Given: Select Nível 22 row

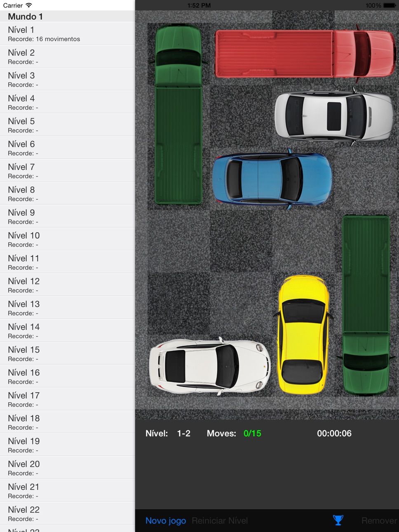Looking at the screenshot, I should (x=67, y=513).
